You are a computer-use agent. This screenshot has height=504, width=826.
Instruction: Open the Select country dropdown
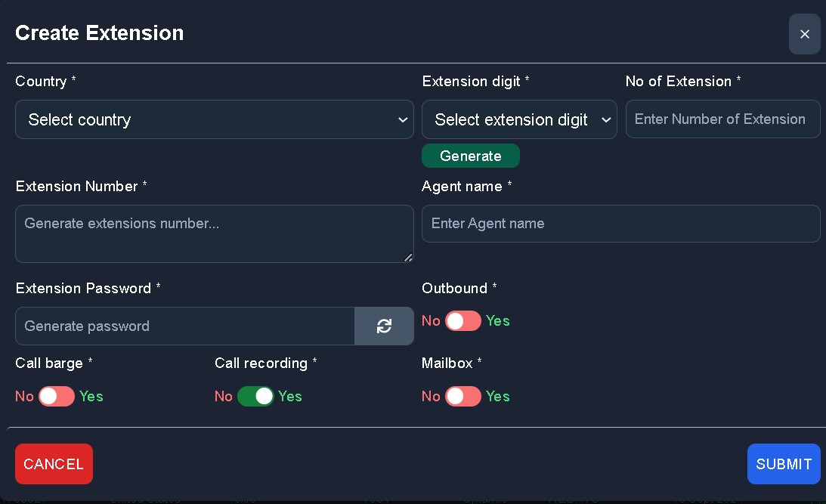pos(214,119)
